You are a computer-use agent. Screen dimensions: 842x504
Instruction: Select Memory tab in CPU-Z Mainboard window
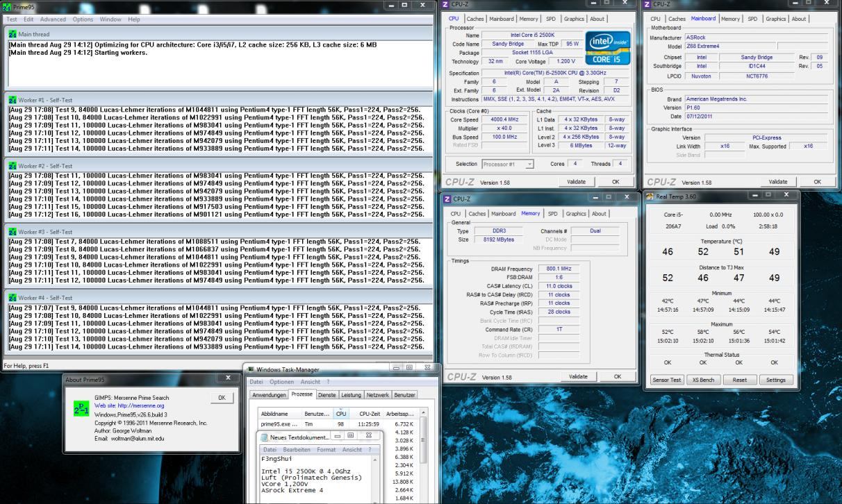click(x=730, y=19)
